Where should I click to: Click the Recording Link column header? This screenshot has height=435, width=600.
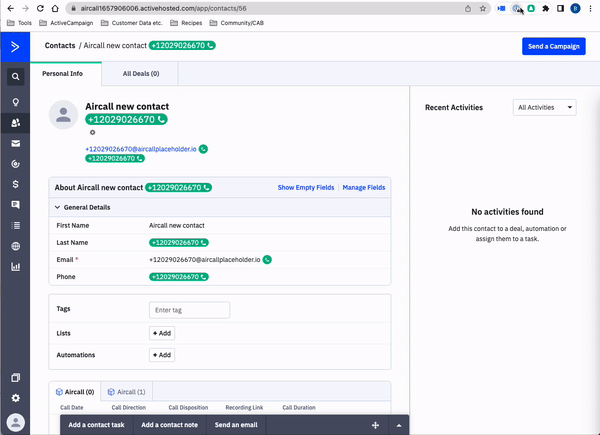pos(244,407)
